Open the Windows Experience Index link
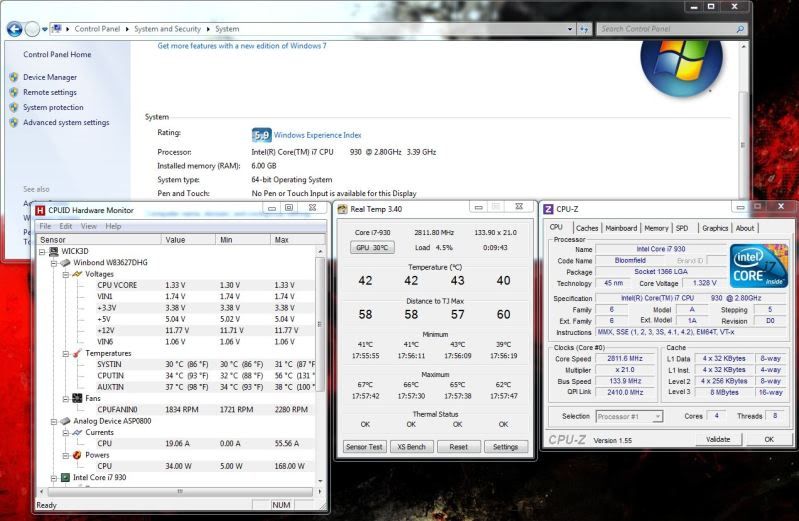Image resolution: width=799 pixels, height=521 pixels. (x=317, y=135)
